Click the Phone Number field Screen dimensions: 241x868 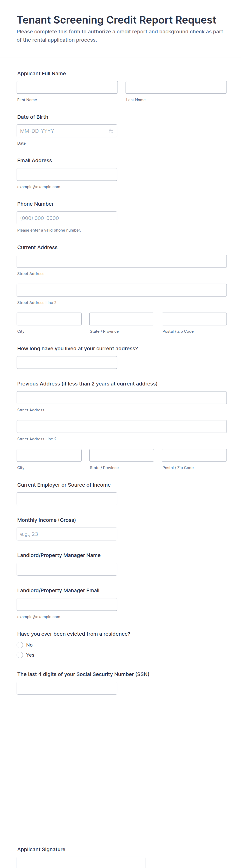pos(67,218)
